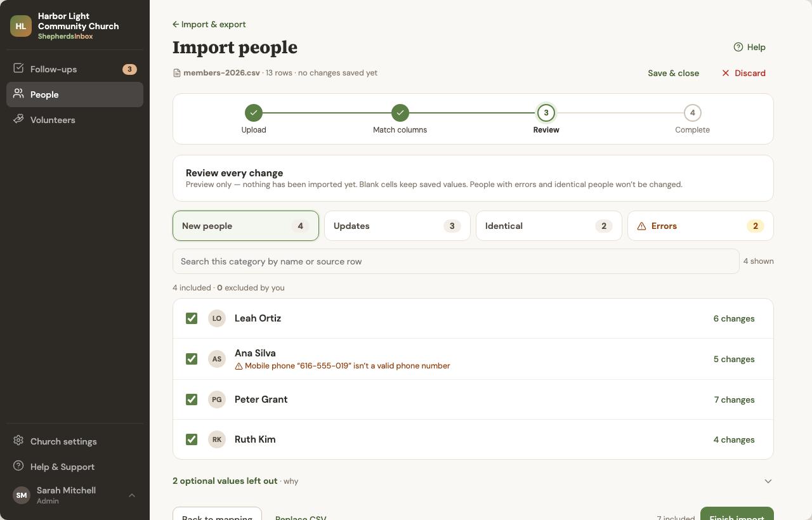Switch to the Updates tab
812x520 pixels.
397,226
